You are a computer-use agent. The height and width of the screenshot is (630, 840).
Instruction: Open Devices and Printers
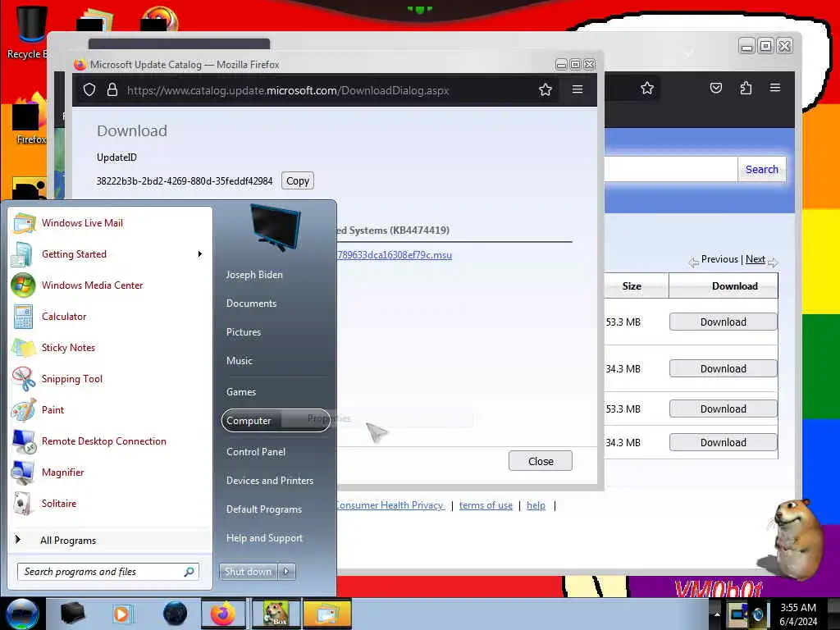[269, 481]
